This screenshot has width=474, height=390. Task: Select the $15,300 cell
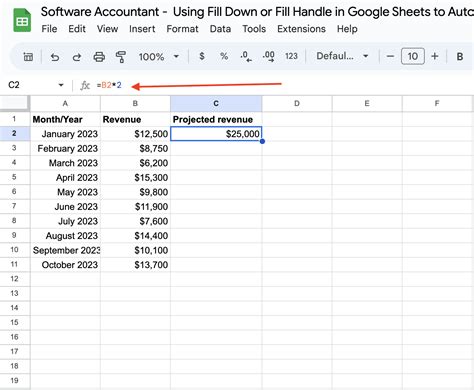point(135,177)
